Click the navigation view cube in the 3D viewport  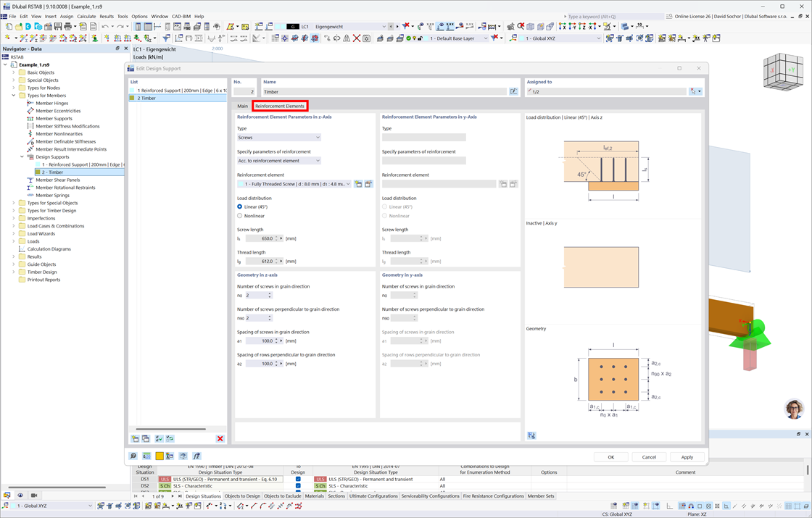[x=782, y=72]
